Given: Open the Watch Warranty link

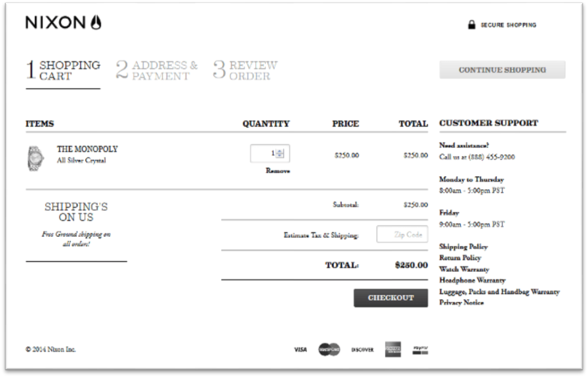Looking at the screenshot, I should [464, 269].
